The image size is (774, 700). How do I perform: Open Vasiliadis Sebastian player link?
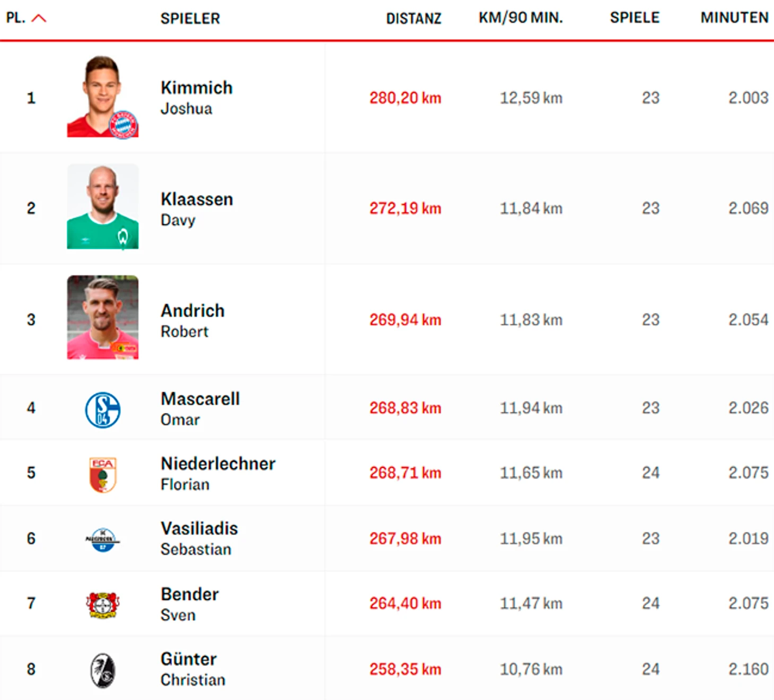point(199,538)
